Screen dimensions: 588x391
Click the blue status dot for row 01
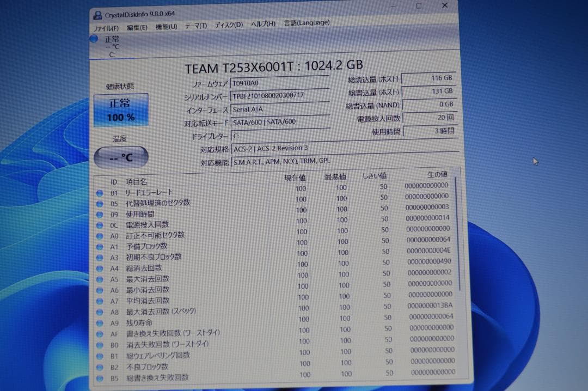point(100,193)
